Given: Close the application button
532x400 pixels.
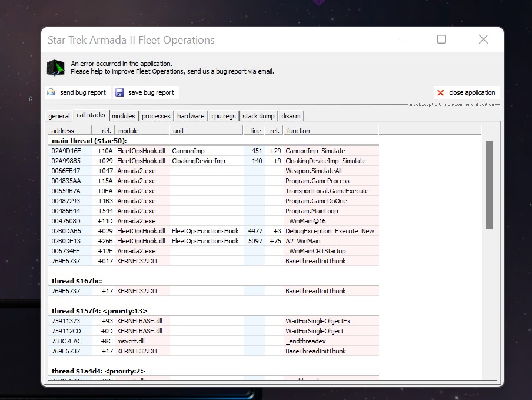Looking at the screenshot, I should [467, 92].
